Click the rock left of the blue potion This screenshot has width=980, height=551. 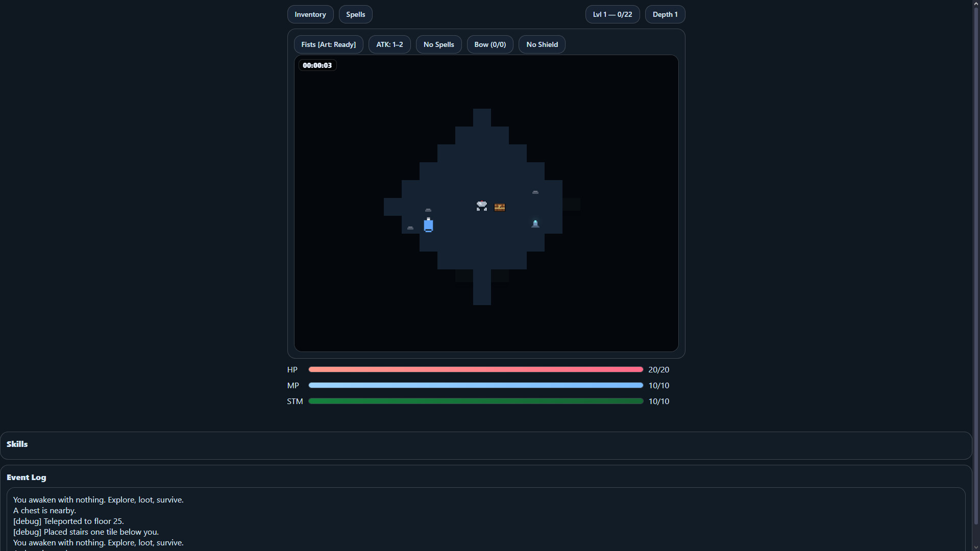410,228
